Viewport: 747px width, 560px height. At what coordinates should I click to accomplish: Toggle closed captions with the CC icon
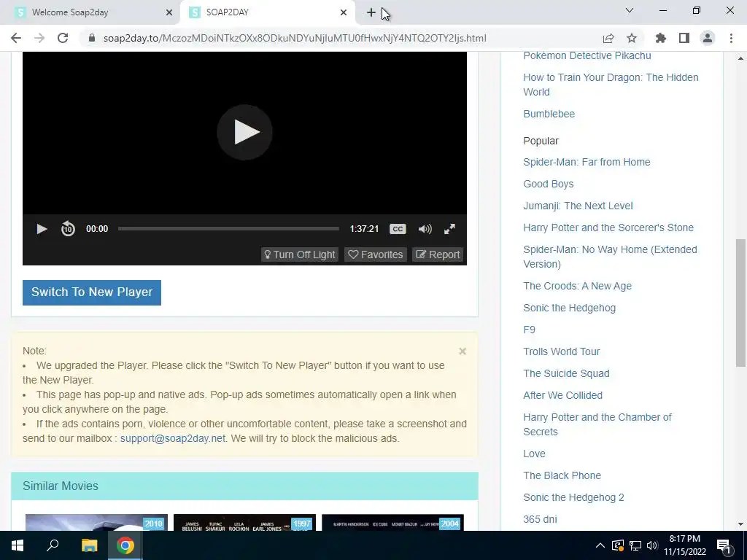(398, 229)
